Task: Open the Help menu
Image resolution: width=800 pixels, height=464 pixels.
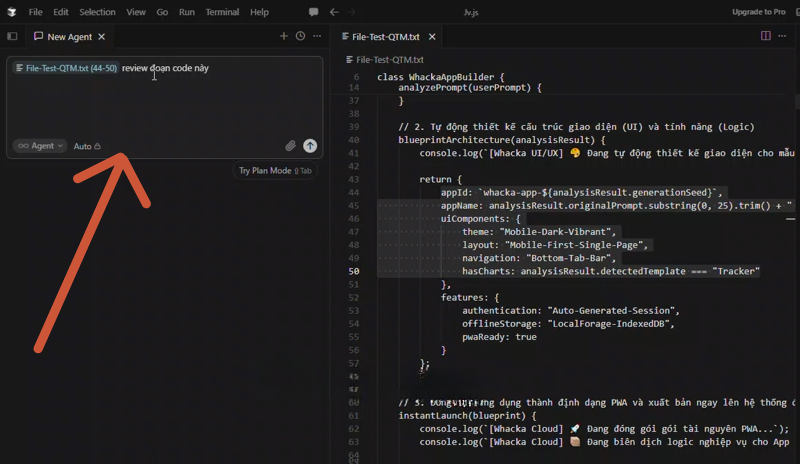Action: click(x=259, y=12)
